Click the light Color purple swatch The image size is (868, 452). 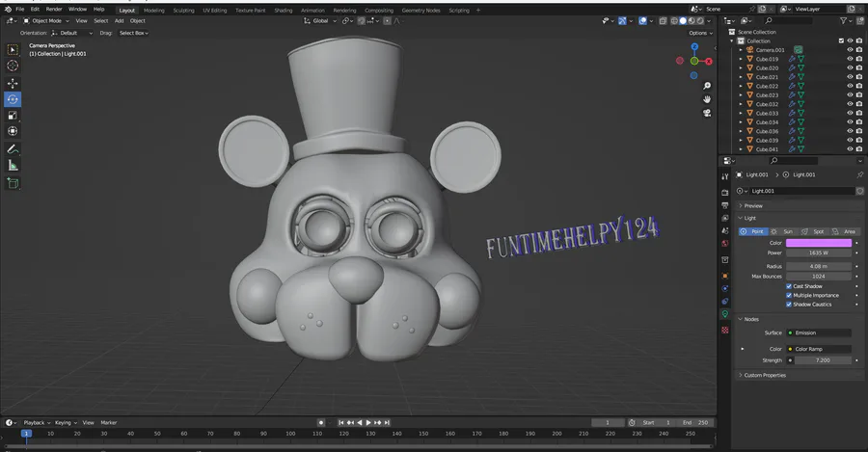[x=819, y=243]
